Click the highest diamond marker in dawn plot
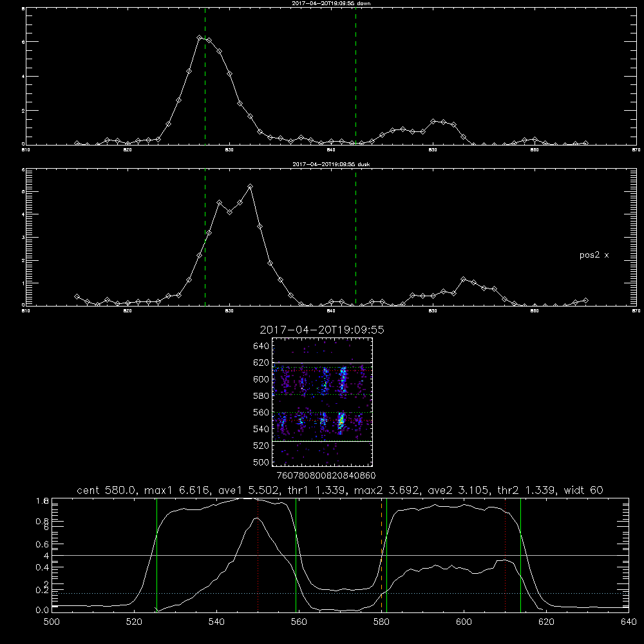The width and height of the screenshot is (644, 644). pyautogui.click(x=199, y=38)
